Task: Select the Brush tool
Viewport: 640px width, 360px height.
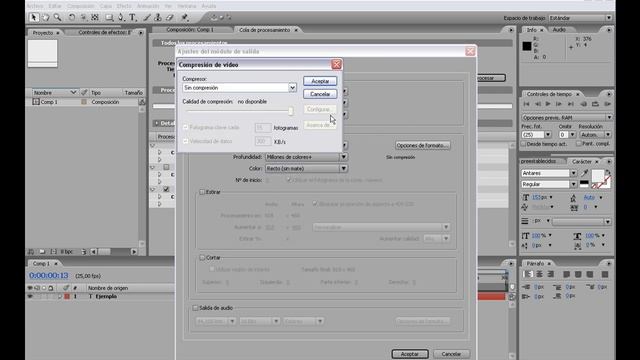Action: (147, 17)
